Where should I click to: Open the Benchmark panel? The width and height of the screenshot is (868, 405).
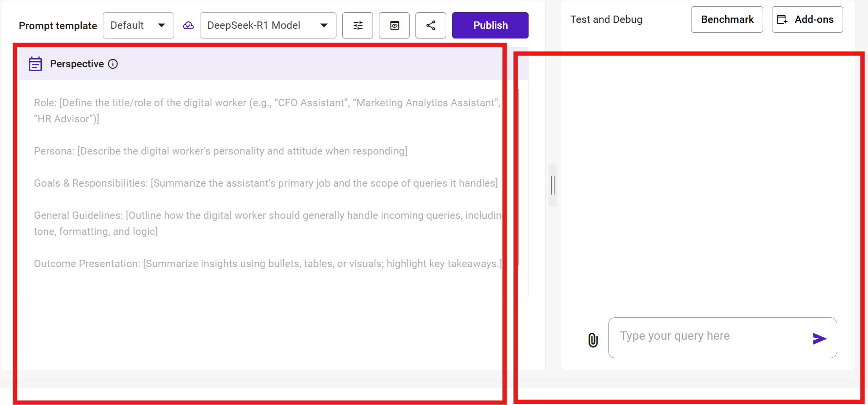[727, 19]
